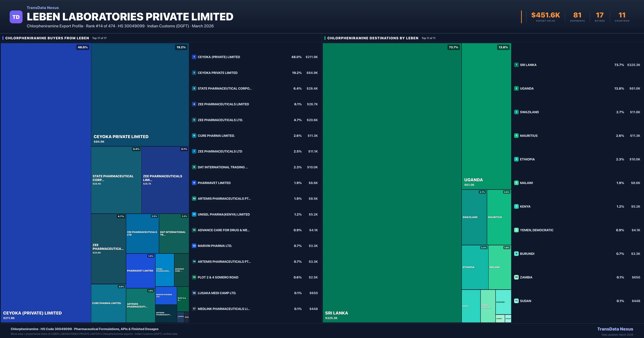Click rank badge 3 beside State Pharmaceutical Corpo
Screen dimensions: 644x338
(194, 89)
